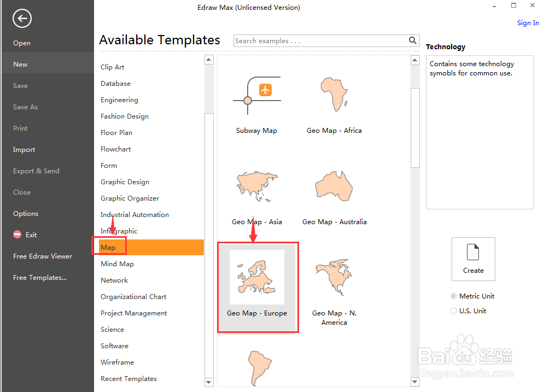The image size is (544, 392).
Task: Click the search magnifier icon
Action: point(412,40)
